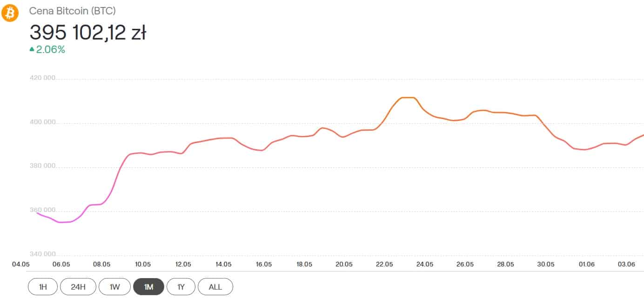Click the 30.05 date label
644x305 pixels.
pyautogui.click(x=546, y=264)
